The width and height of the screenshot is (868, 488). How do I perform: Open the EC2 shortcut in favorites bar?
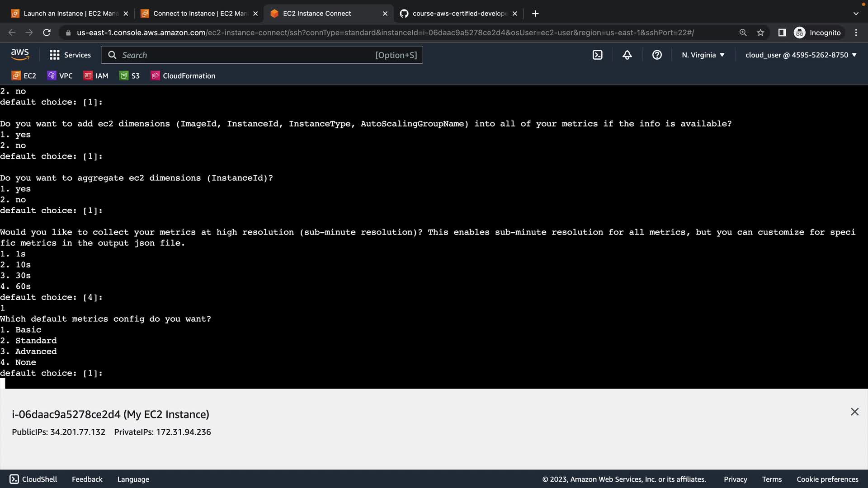coord(24,76)
